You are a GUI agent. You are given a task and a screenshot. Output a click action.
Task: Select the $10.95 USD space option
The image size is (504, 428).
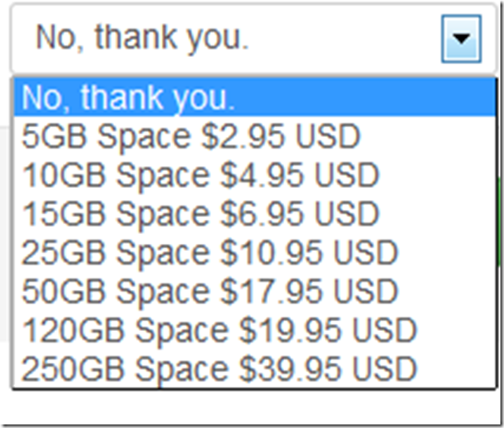point(255,253)
